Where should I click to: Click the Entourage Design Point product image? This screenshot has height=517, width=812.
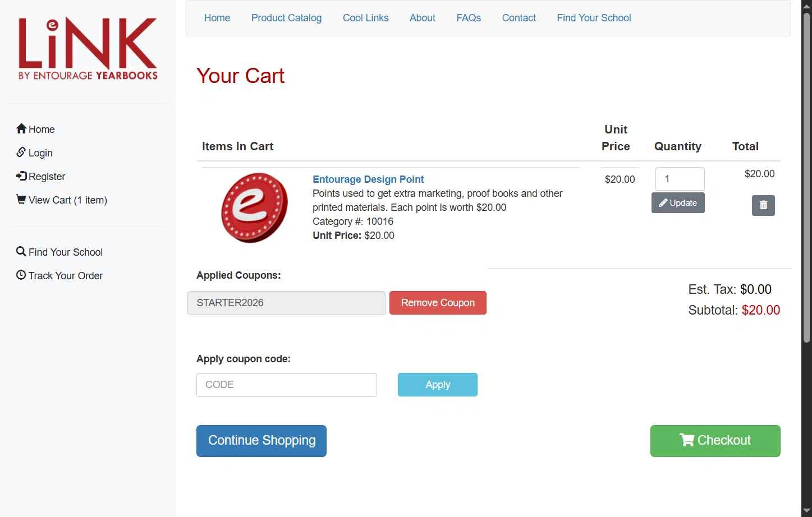pyautogui.click(x=254, y=207)
